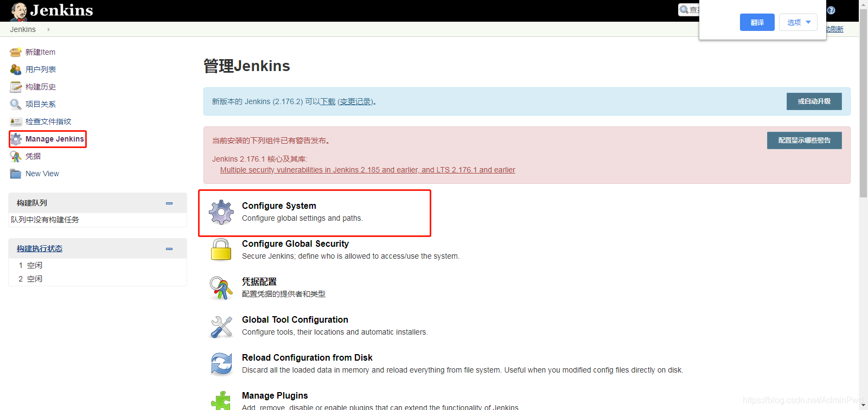Open the 检查文件指纹 link
Image resolution: width=868 pixels, height=410 pixels.
[48, 121]
